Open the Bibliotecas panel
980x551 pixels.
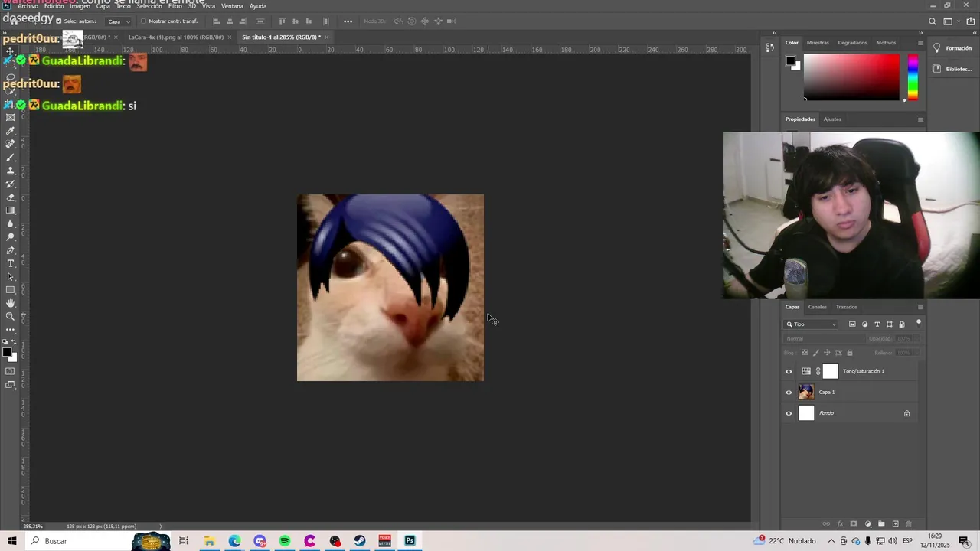(952, 69)
